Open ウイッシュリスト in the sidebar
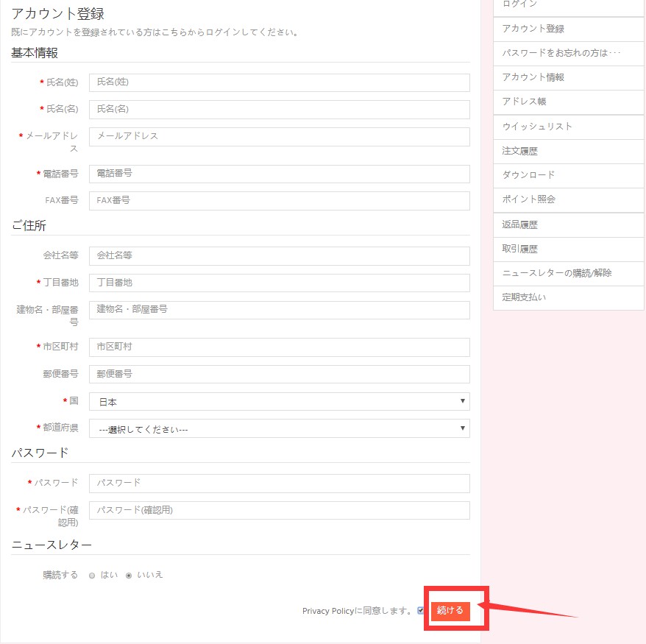 click(569, 127)
